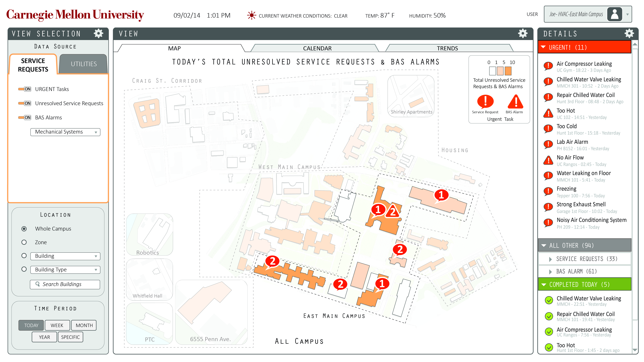Open the Robotics map thumbnail

[149, 234]
